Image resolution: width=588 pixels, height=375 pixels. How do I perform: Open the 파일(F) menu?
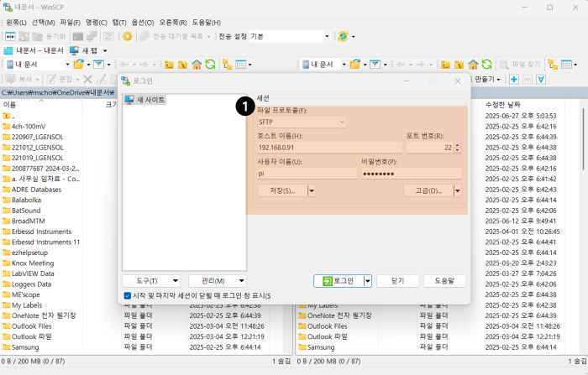[x=70, y=23]
